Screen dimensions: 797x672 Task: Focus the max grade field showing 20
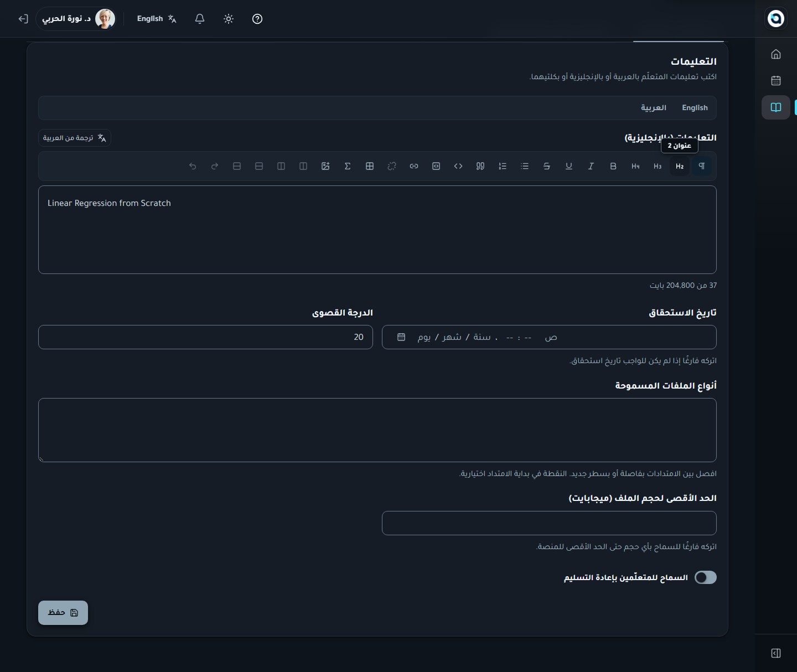coord(205,337)
